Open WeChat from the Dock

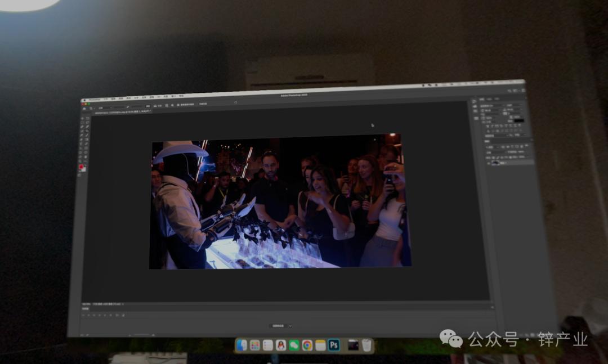pyautogui.click(x=294, y=345)
